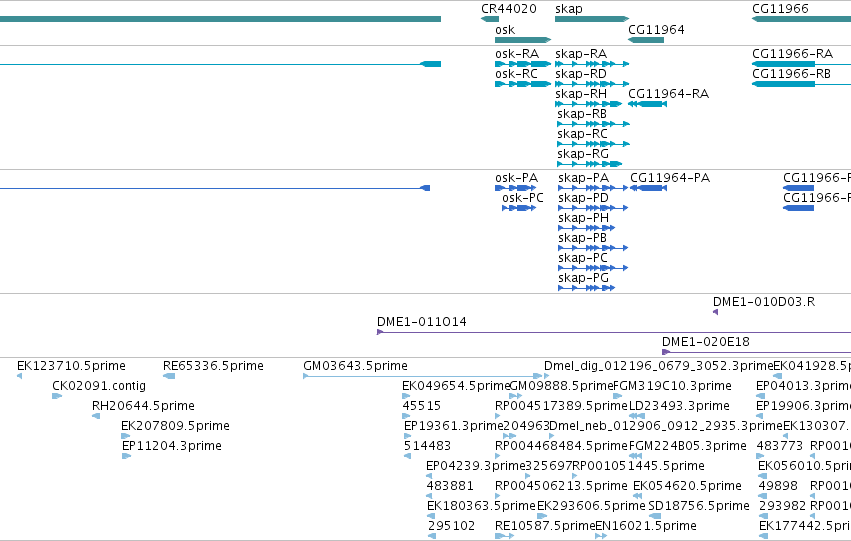Click the 483773 feature marker
The width and height of the screenshot is (851, 541).
tap(761, 456)
